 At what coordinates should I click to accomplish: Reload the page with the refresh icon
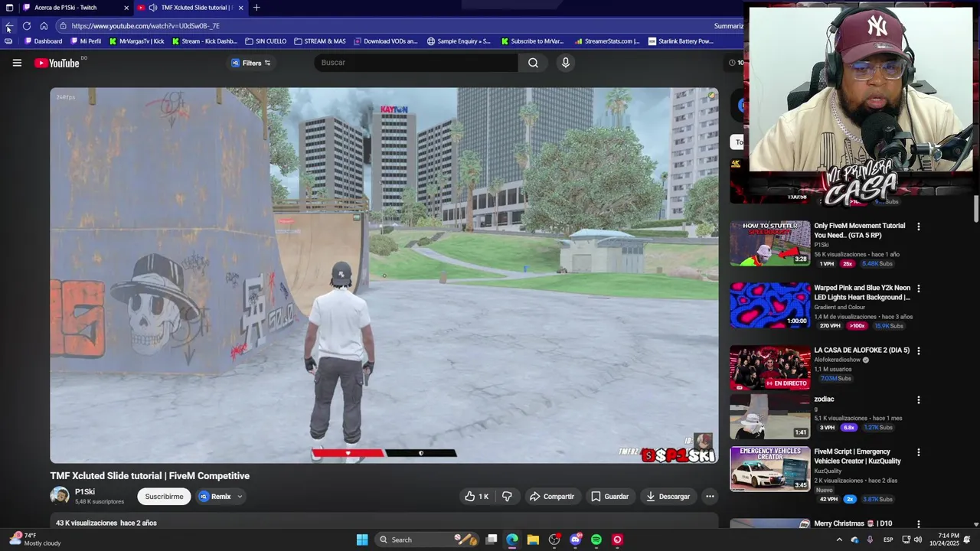27,26
